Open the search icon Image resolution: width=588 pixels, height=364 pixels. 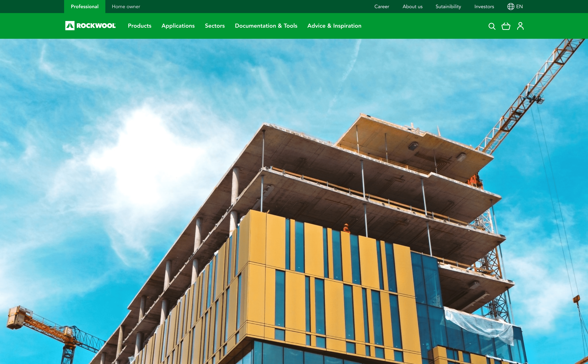click(491, 26)
